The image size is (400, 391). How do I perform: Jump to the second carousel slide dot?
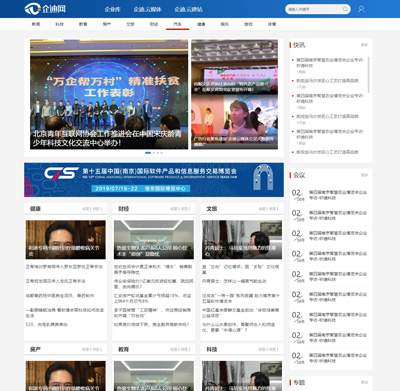click(154, 153)
